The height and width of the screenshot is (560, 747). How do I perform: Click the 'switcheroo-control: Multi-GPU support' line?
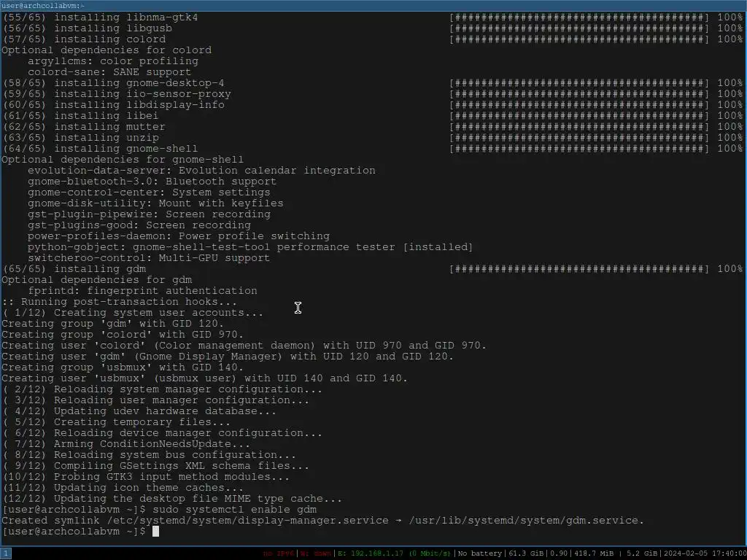click(149, 258)
